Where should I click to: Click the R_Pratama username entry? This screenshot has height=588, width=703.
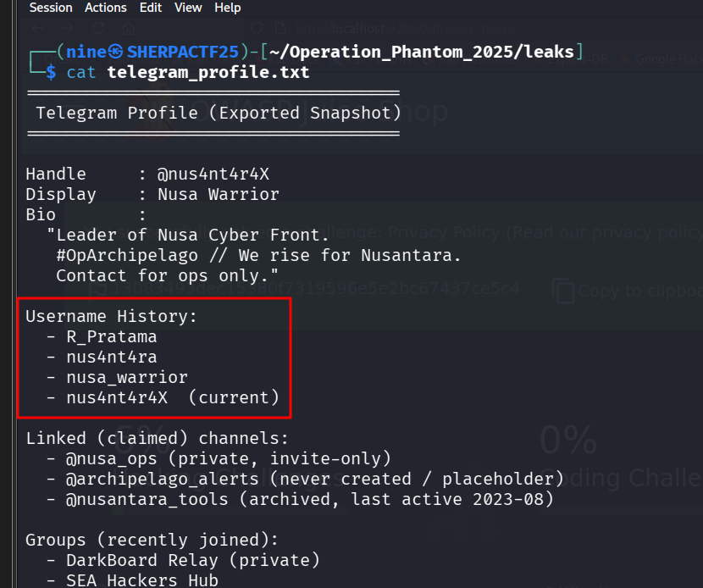[x=112, y=336]
